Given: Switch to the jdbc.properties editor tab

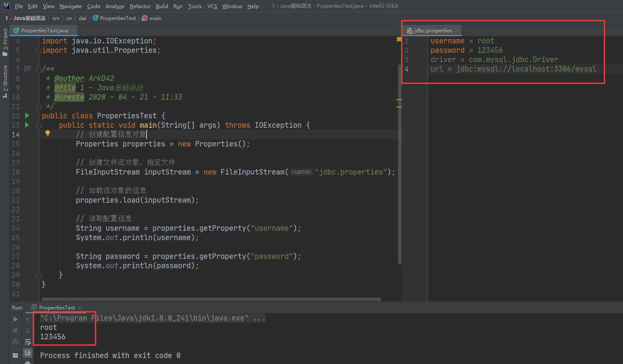Looking at the screenshot, I should pyautogui.click(x=433, y=30).
